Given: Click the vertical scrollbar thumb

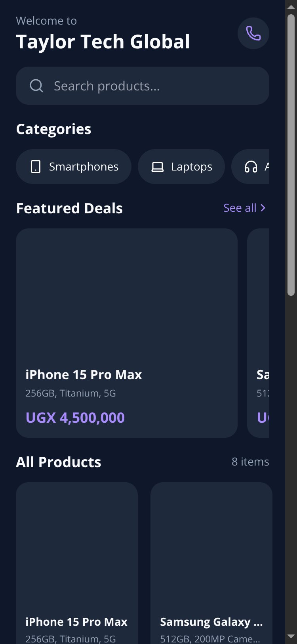Looking at the screenshot, I should click(x=291, y=155).
